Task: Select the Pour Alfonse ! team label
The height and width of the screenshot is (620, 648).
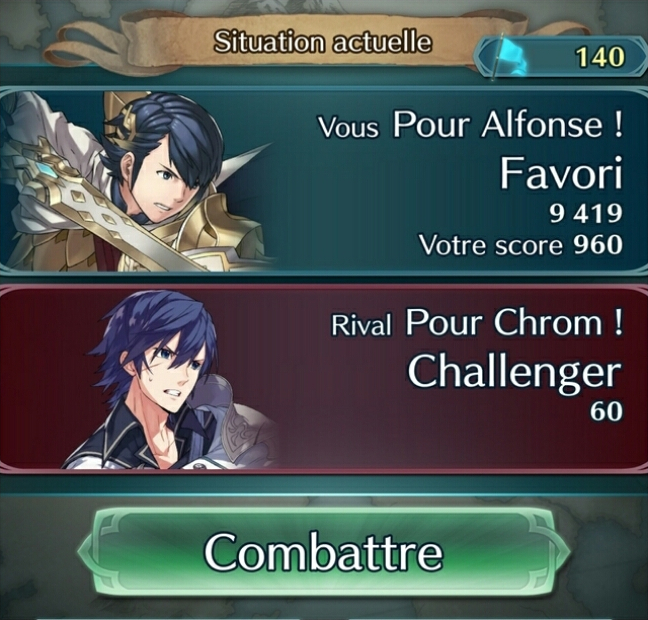Action: click(x=507, y=124)
